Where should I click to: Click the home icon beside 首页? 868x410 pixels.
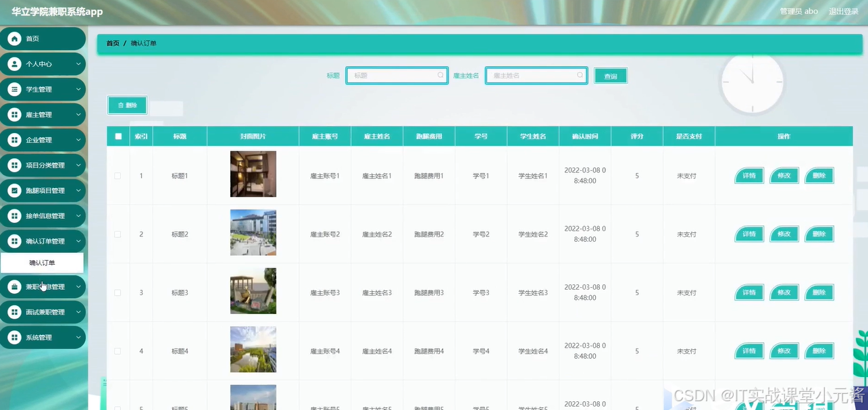click(x=15, y=39)
